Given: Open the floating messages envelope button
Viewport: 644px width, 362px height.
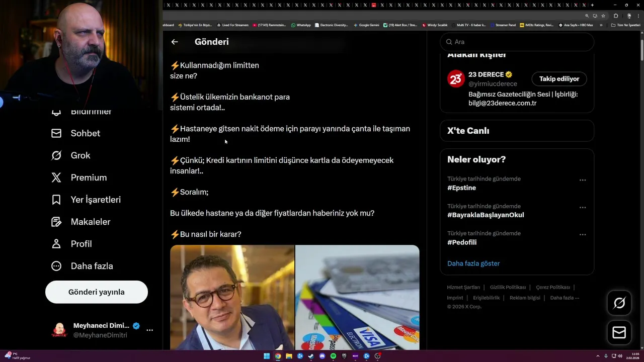Looking at the screenshot, I should pos(619,333).
